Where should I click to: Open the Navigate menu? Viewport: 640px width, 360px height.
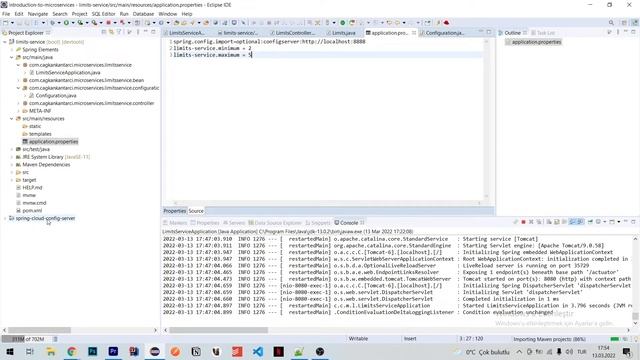click(38, 14)
